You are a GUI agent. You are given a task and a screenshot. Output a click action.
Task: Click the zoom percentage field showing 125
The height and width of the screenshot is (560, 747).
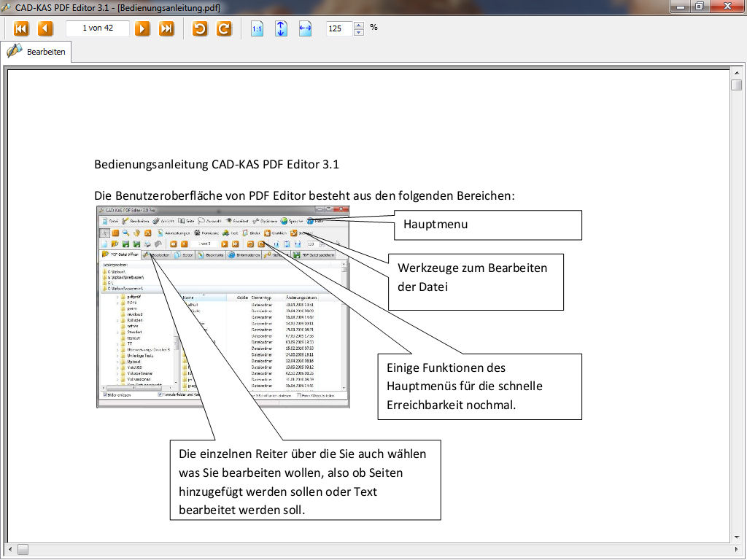point(339,28)
